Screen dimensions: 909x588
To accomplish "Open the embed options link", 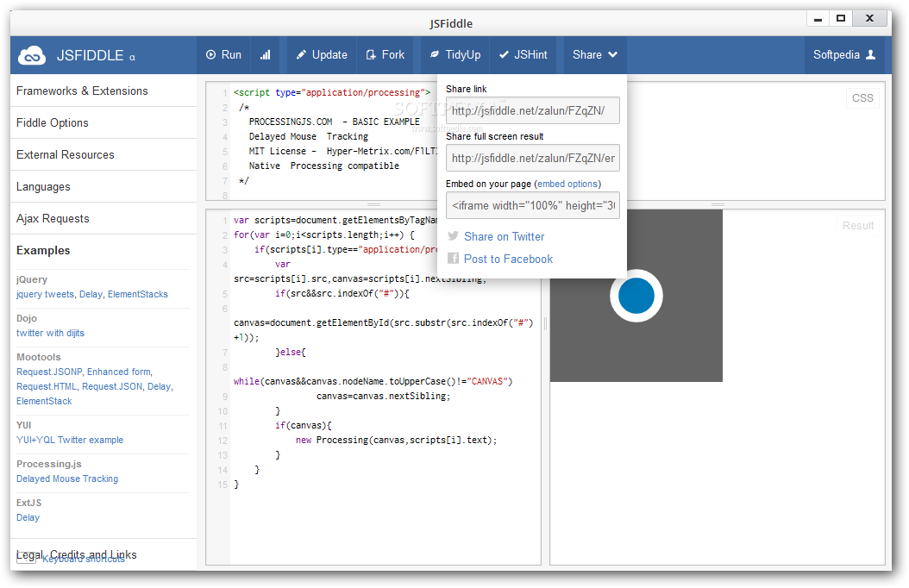I will 567,184.
